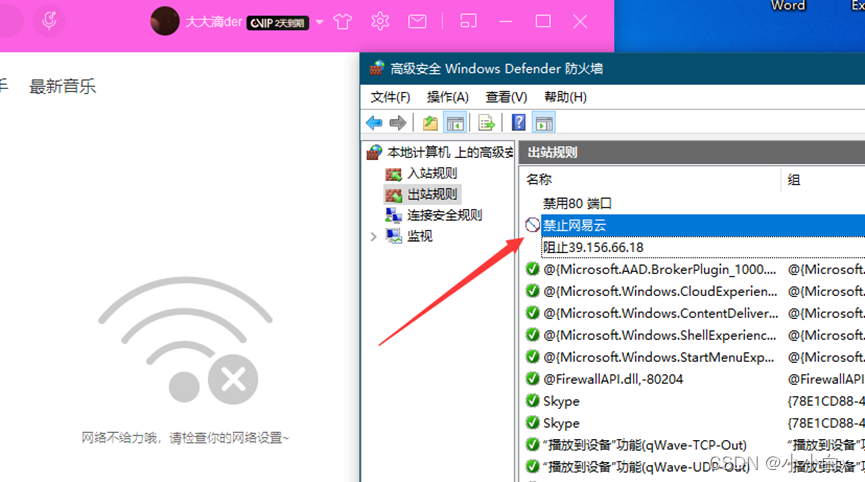Expand the 监视 tree node chevron
This screenshot has height=482, width=865.
click(x=373, y=237)
